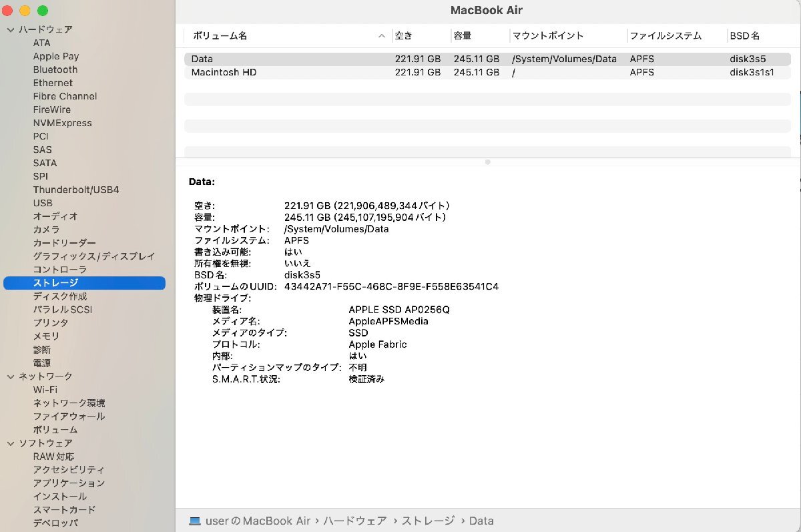Click userのMacBook Air in path bar
The image size is (801, 532).
[x=258, y=521]
